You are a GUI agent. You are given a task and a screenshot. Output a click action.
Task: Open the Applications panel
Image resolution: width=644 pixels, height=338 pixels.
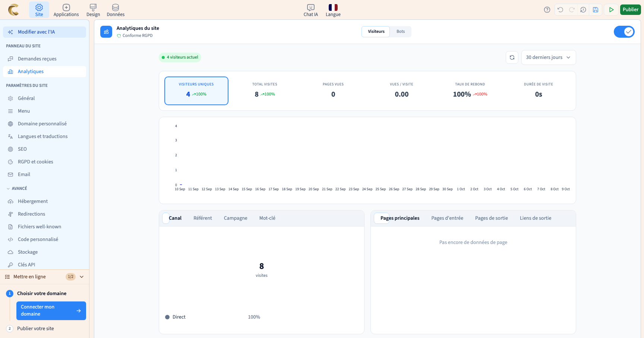click(66, 10)
